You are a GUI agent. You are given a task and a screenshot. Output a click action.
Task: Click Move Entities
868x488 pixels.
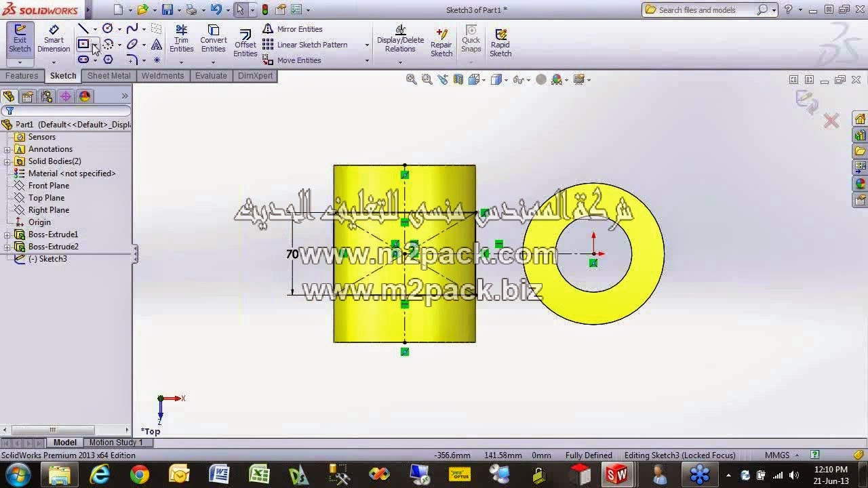tap(292, 60)
